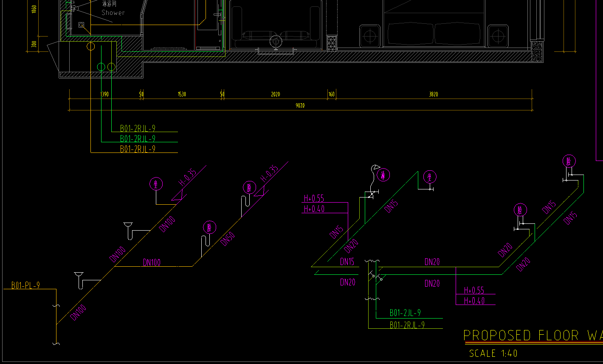
Task: Click the orange riser circle in the pipe shaft
Action: click(91, 46)
